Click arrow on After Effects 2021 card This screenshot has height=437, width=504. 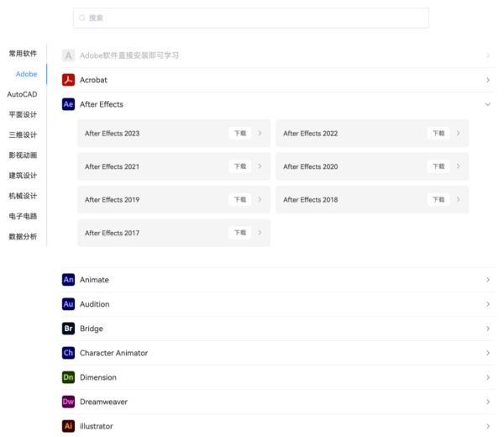point(260,166)
